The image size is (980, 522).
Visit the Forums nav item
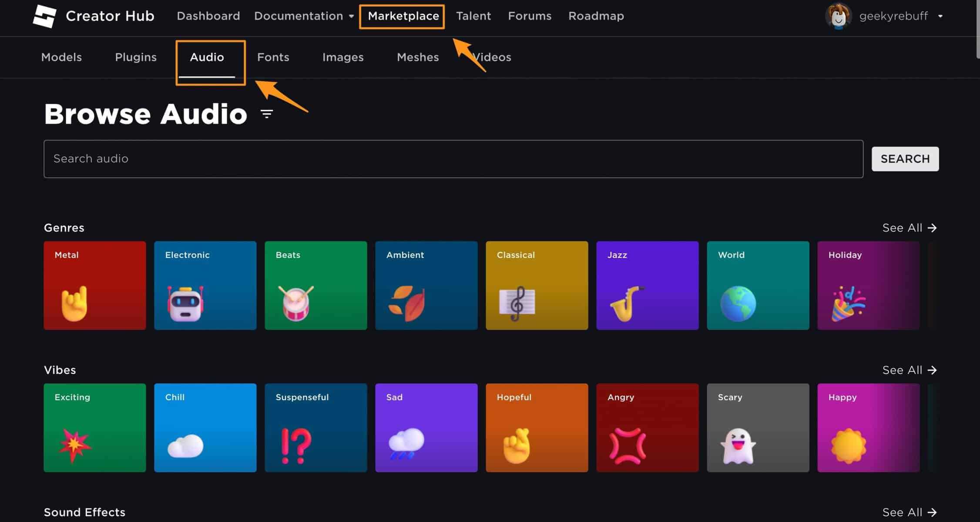(x=530, y=16)
